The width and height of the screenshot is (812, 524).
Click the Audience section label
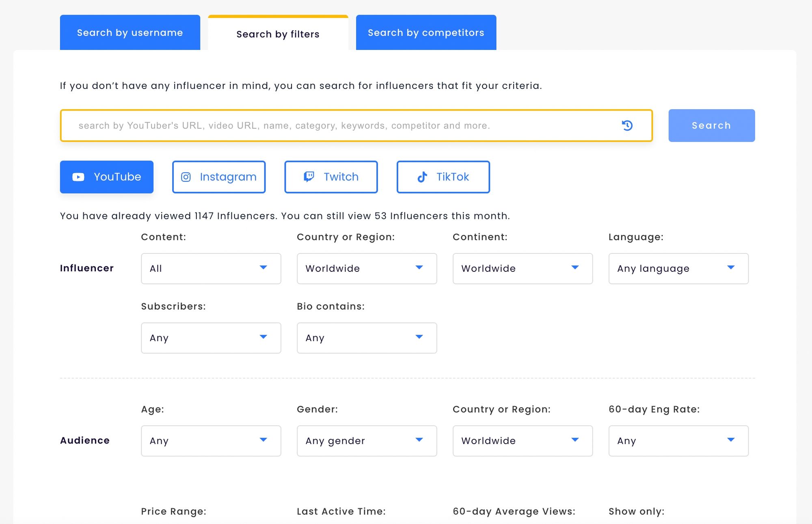85,440
